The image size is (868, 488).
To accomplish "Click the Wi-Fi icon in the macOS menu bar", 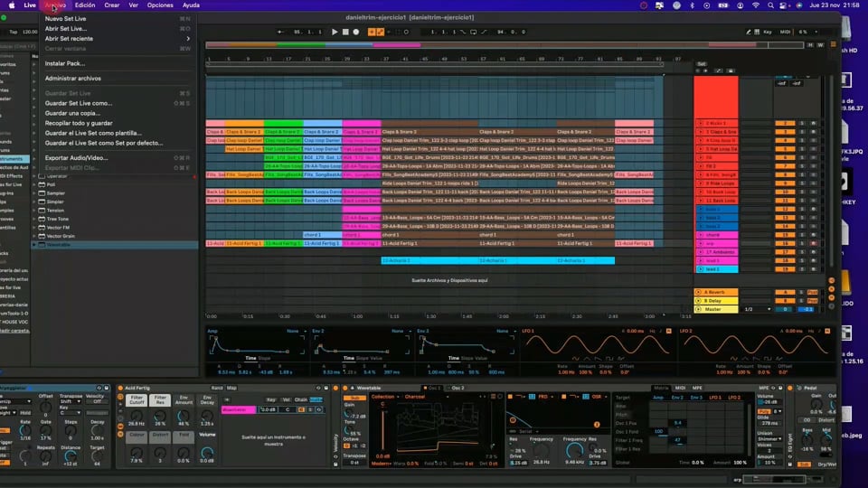I will click(x=756, y=5).
